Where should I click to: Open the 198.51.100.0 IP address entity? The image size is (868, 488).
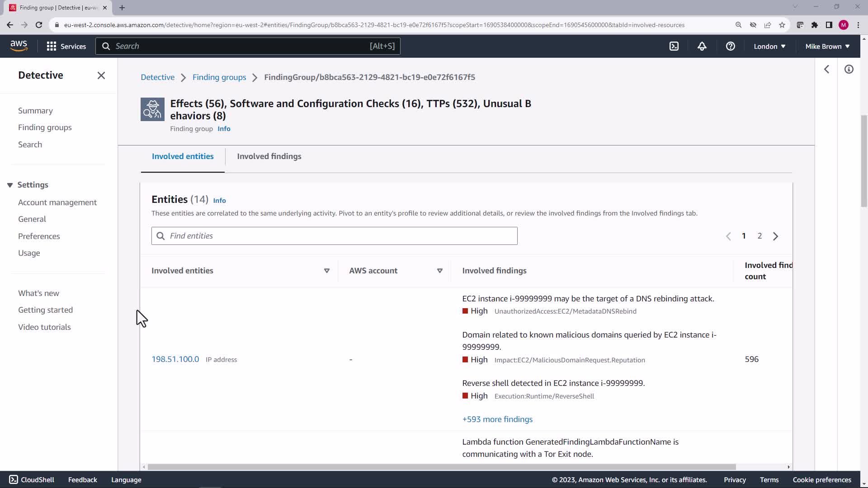(175, 359)
